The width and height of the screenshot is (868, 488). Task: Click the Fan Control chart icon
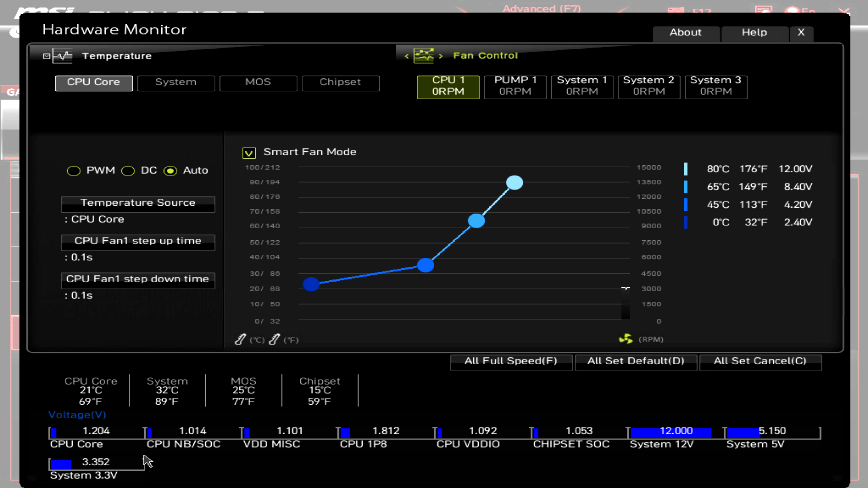[424, 56]
